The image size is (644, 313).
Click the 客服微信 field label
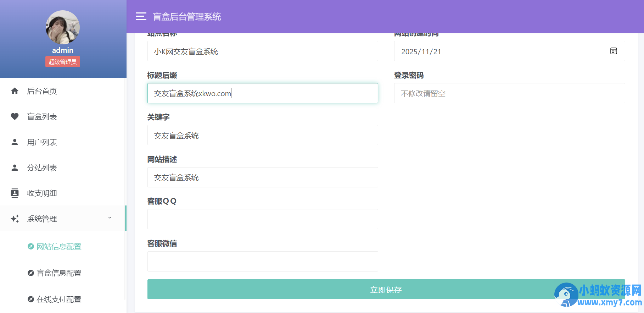[x=162, y=243]
